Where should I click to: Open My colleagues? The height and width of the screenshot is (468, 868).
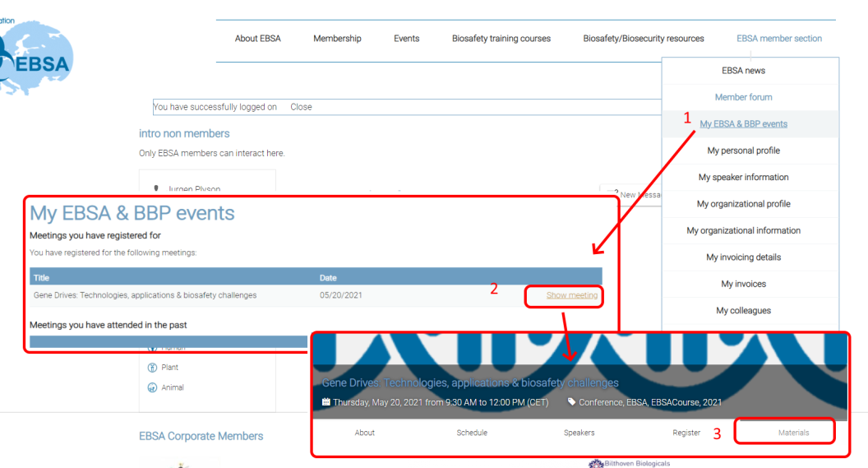[743, 310]
